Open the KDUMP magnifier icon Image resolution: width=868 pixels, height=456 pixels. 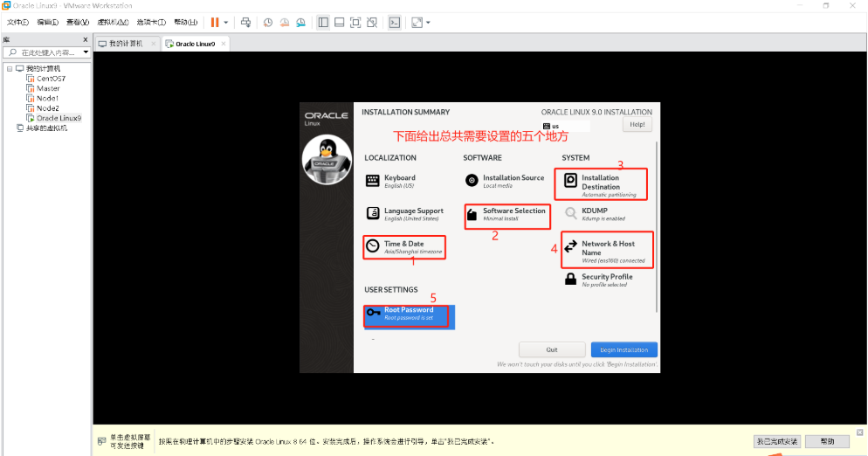click(x=570, y=213)
